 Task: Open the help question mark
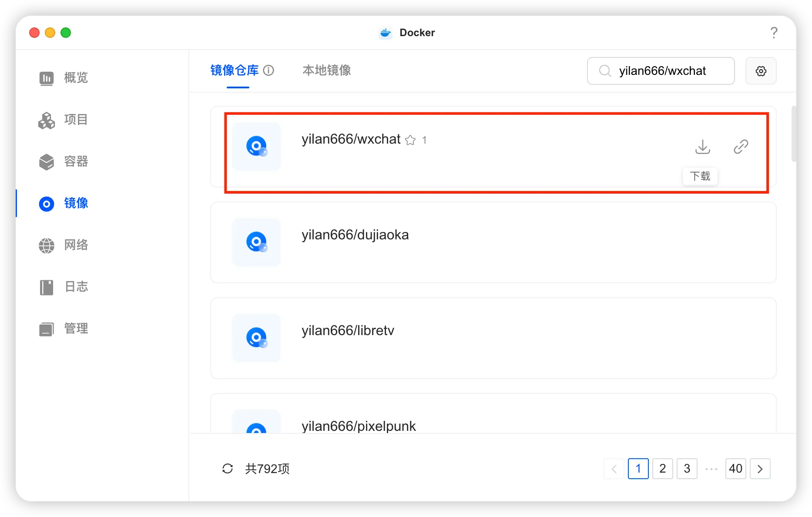pos(774,33)
